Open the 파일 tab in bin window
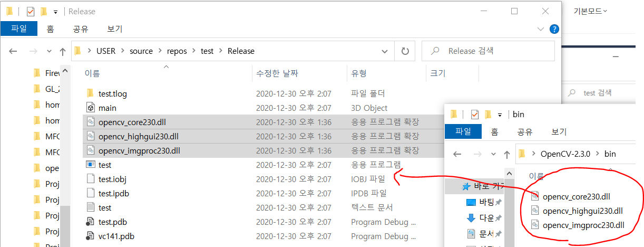This screenshot has height=247, width=644. [463, 132]
